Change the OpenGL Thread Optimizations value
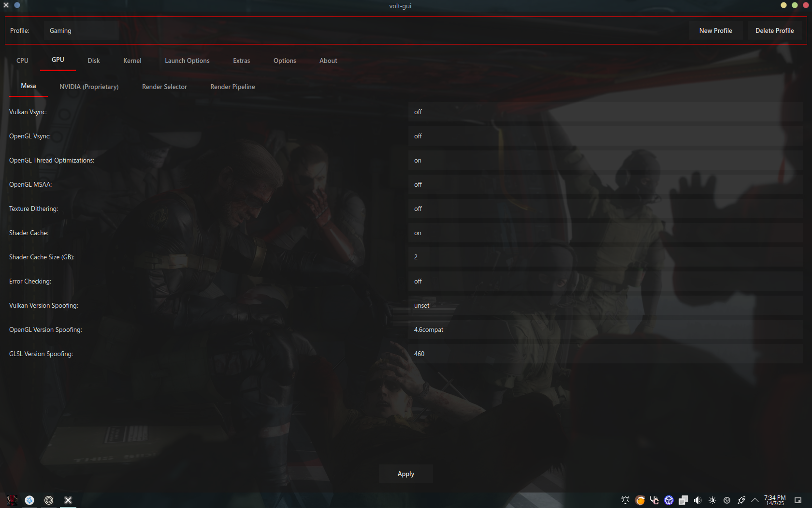 (x=606, y=160)
